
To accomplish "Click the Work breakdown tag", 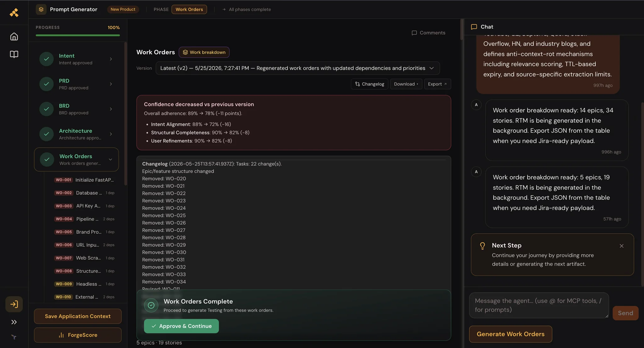I will 204,52.
